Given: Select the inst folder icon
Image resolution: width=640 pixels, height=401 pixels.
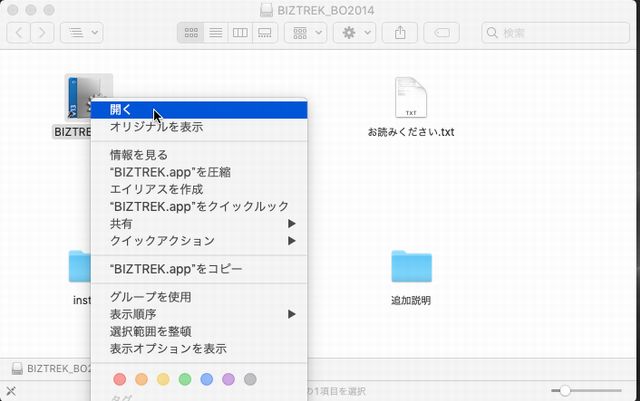Looking at the screenshot, I should click(x=80, y=266).
